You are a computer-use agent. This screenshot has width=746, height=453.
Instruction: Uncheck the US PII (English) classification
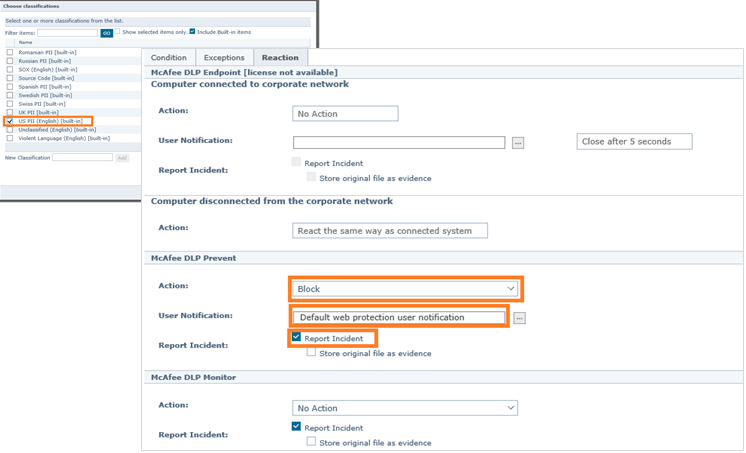(x=10, y=121)
